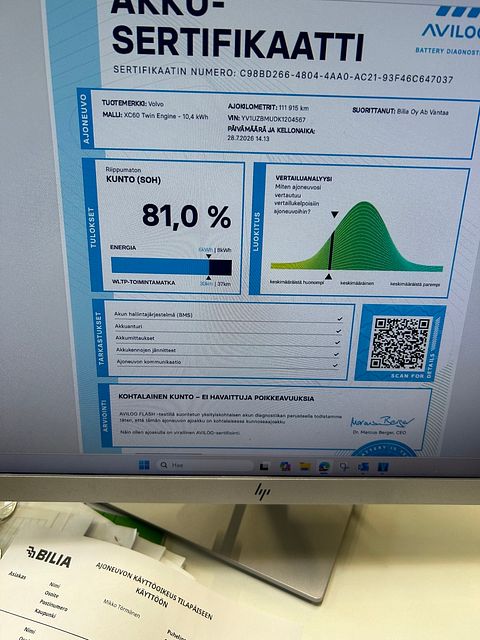The width and height of the screenshot is (480, 640).
Task: Click the checkmark in the Akkumittaukset row
Action: [x=338, y=342]
